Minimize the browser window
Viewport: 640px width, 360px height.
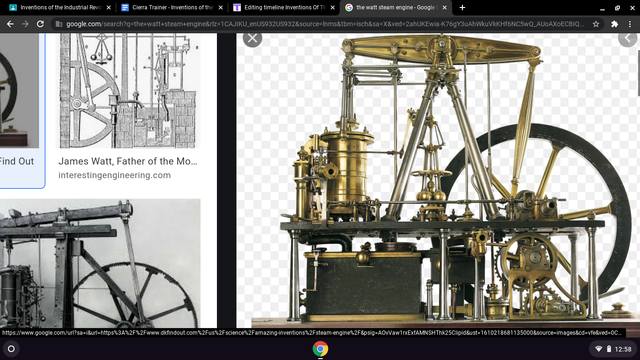[602, 8]
